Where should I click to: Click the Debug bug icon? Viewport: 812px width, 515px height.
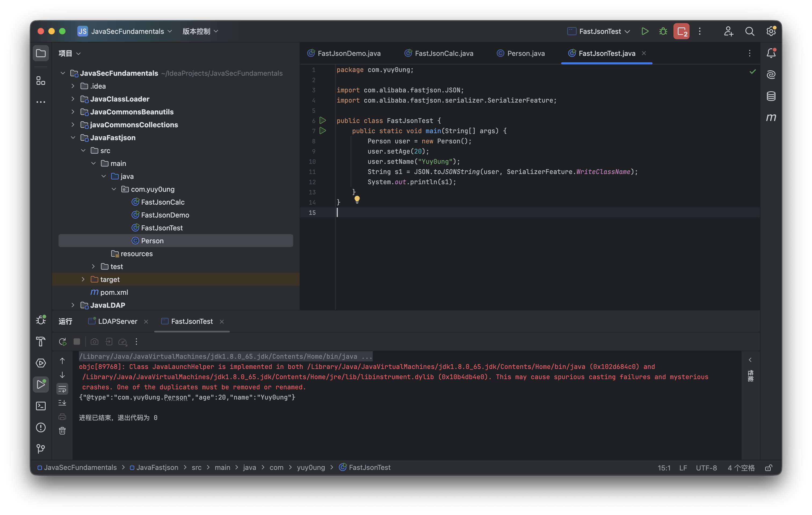point(663,31)
